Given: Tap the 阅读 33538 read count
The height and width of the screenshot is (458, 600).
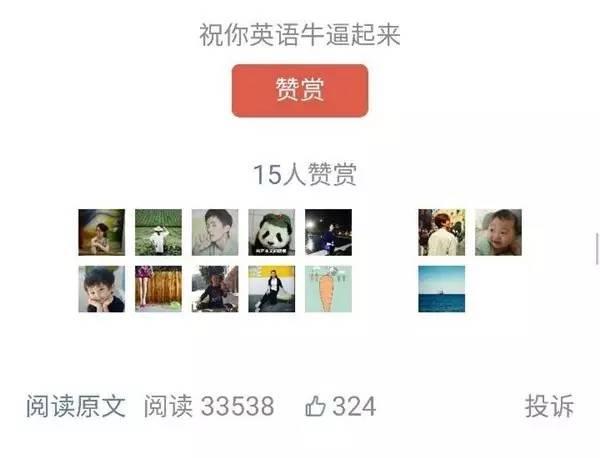Looking at the screenshot, I should (209, 406).
